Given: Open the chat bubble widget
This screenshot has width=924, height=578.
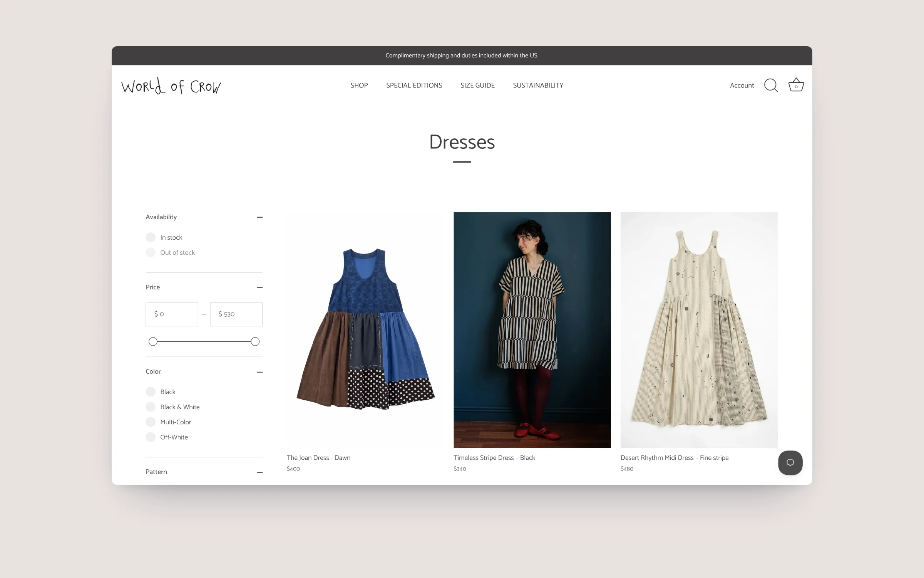Looking at the screenshot, I should pyautogui.click(x=790, y=462).
